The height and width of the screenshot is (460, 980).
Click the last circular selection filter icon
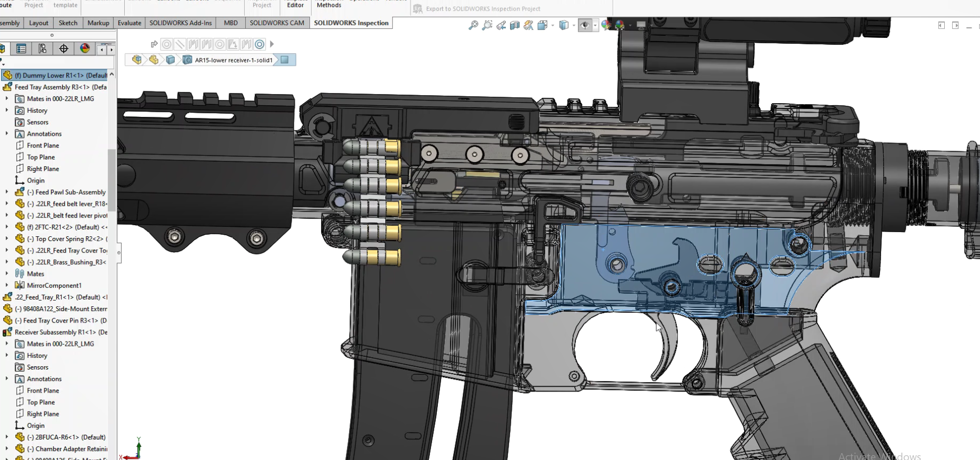(259, 44)
